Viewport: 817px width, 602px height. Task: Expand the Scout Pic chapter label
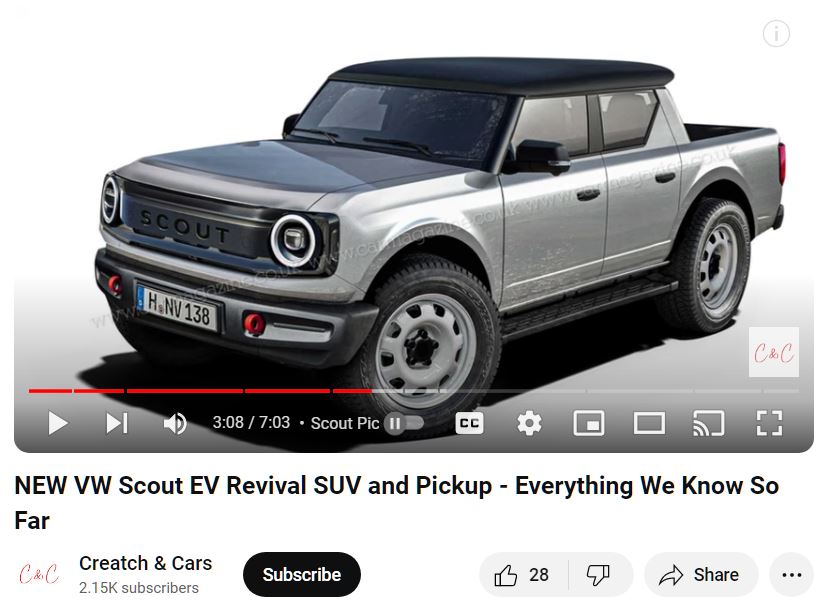point(344,423)
